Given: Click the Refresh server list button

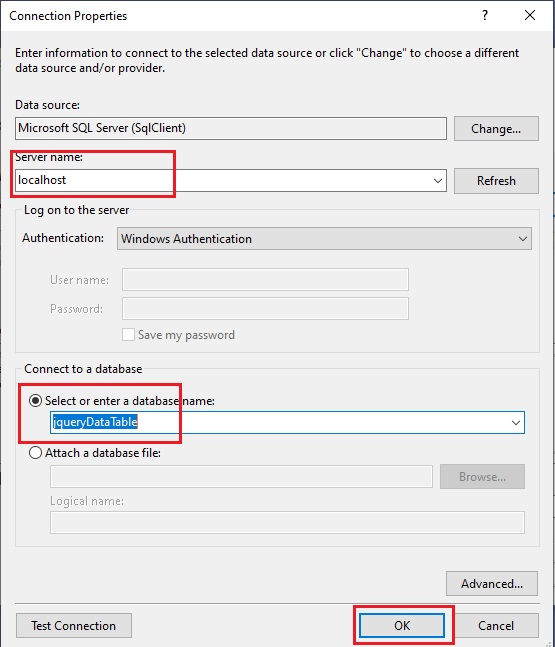Looking at the screenshot, I should pyautogui.click(x=496, y=181).
